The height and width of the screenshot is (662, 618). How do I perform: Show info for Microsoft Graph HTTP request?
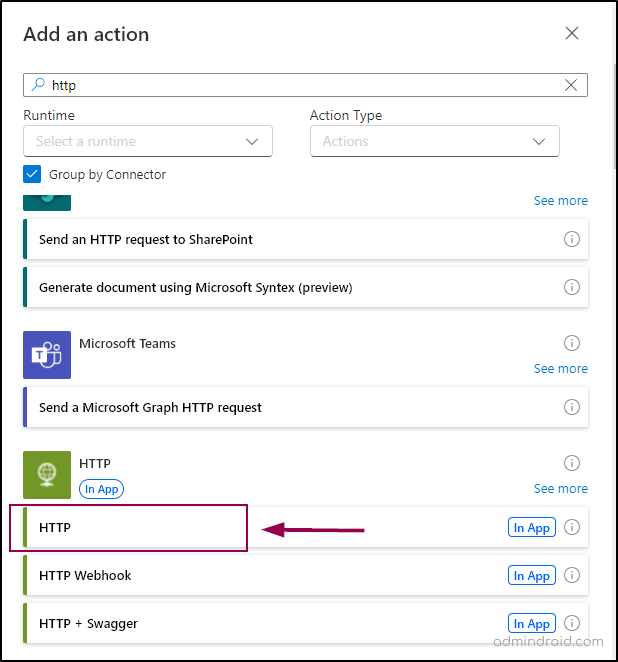(572, 407)
